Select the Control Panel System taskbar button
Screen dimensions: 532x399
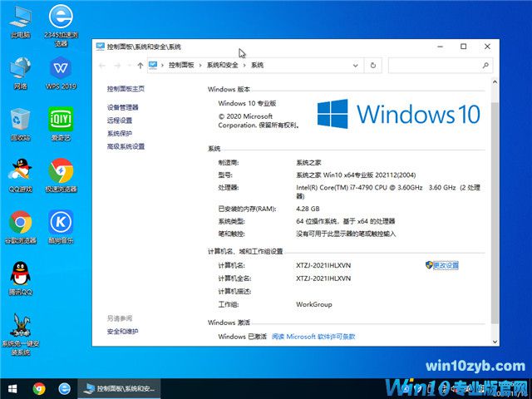[119, 388]
